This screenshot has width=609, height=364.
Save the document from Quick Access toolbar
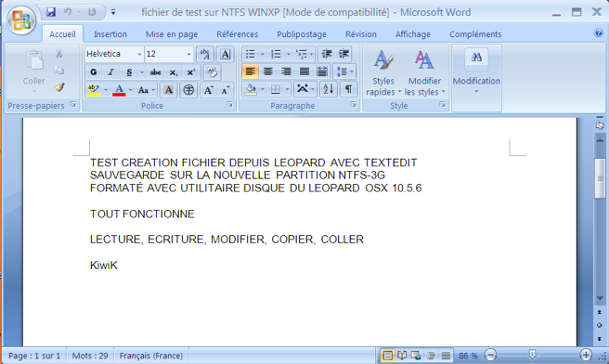pyautogui.click(x=51, y=12)
